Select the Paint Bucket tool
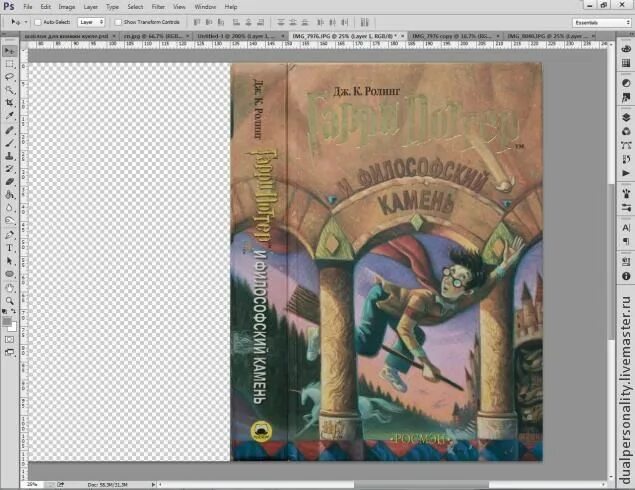 point(9,195)
